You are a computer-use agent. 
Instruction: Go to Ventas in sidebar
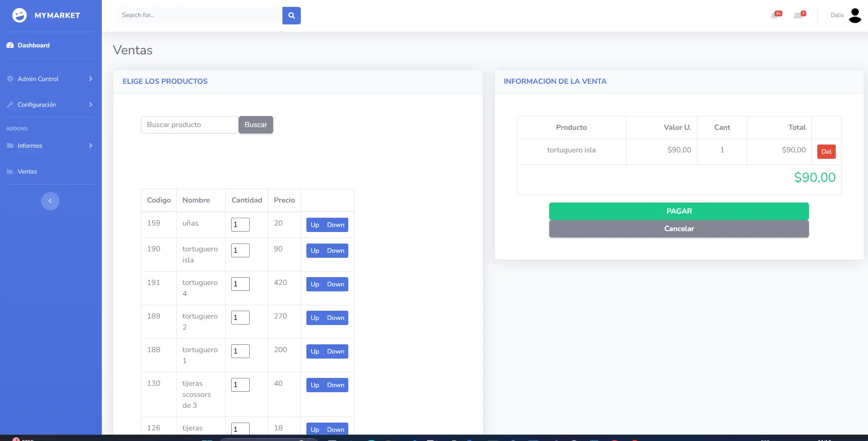pyautogui.click(x=27, y=171)
